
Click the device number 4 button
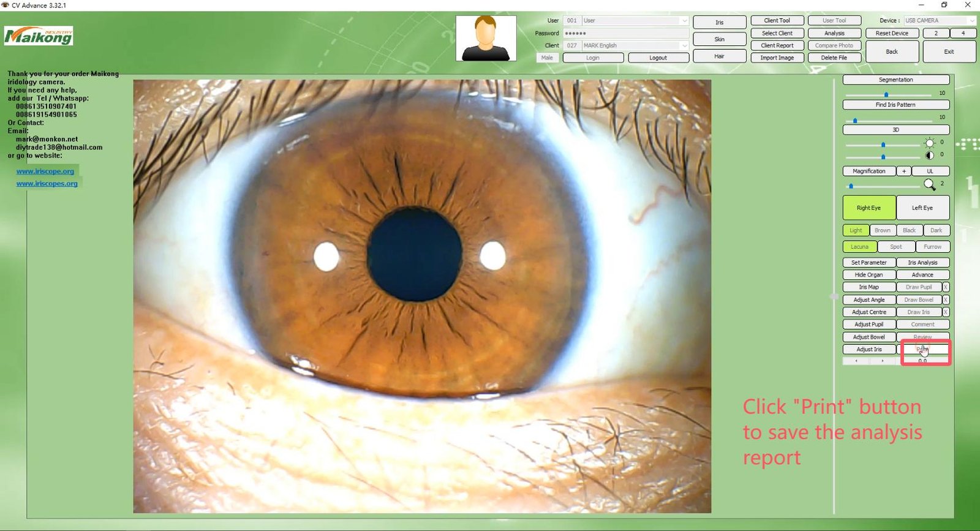[x=963, y=33]
